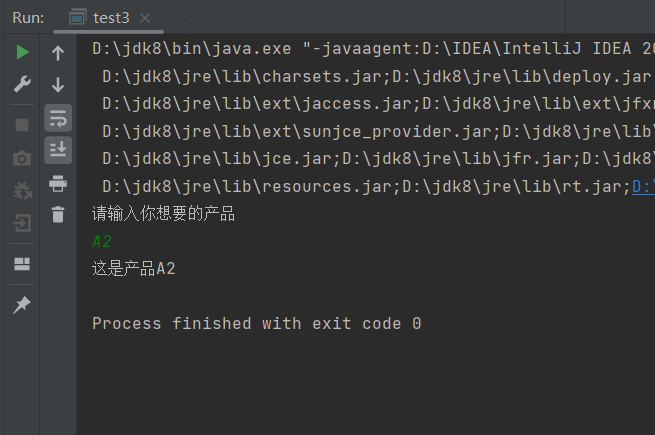The height and width of the screenshot is (435, 655).
Task: Toggle soft-wrap for the console
Action: pos(58,118)
